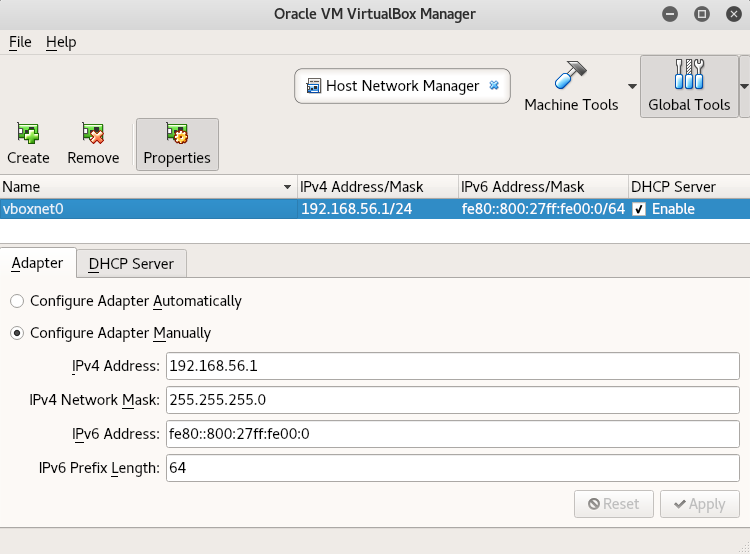The height and width of the screenshot is (554, 750).
Task: Click the IPv6 Address/Mask column header
Action: 543,187
